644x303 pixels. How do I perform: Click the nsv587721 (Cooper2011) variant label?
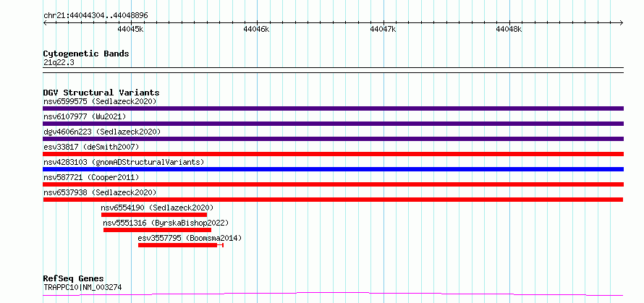pyautogui.click(x=91, y=177)
